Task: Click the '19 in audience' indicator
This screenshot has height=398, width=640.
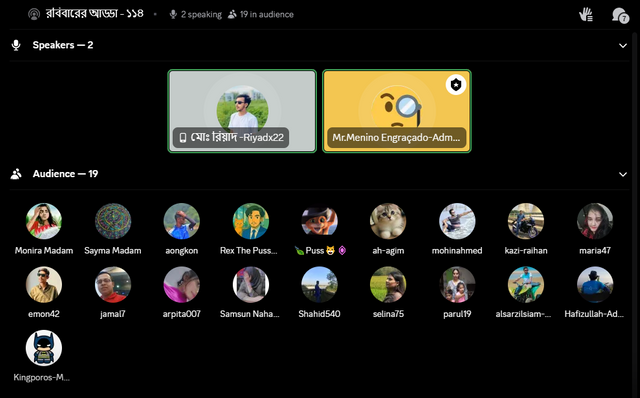Action: pyautogui.click(x=261, y=15)
